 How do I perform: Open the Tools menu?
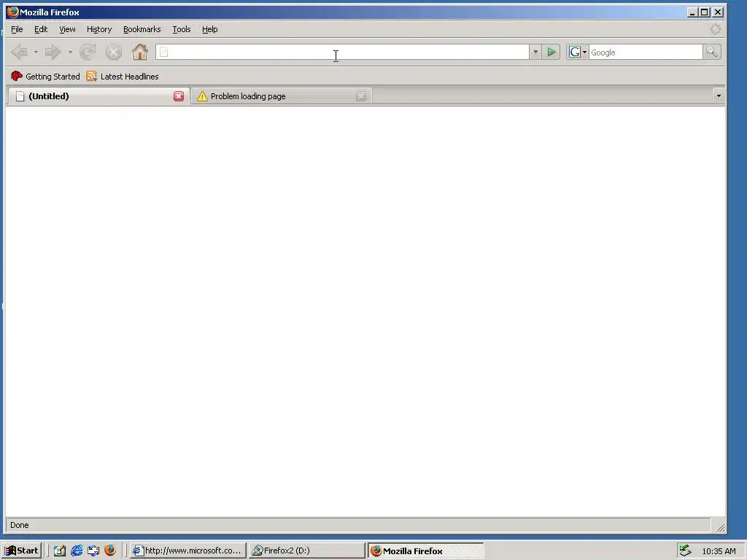pyautogui.click(x=182, y=29)
